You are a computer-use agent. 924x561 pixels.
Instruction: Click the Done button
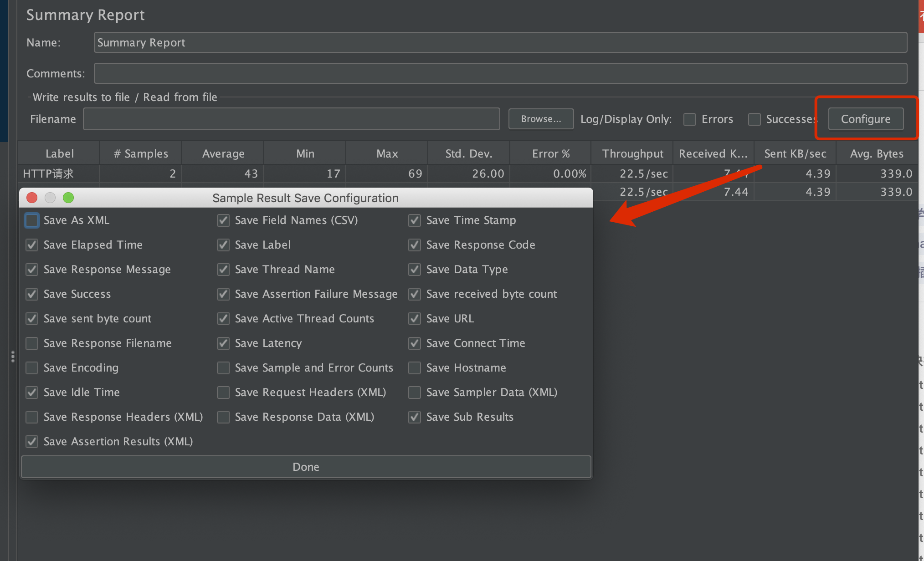[306, 467]
